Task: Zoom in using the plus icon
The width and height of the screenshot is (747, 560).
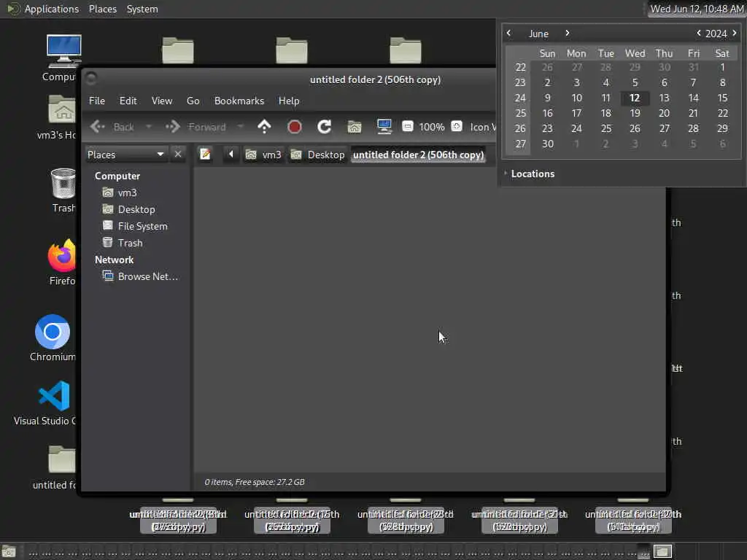Action: click(457, 126)
